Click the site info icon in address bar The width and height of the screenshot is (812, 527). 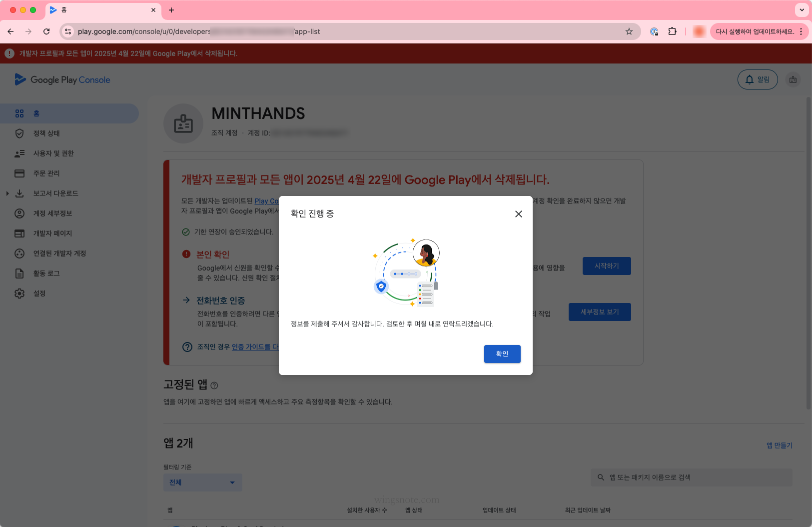tap(68, 31)
